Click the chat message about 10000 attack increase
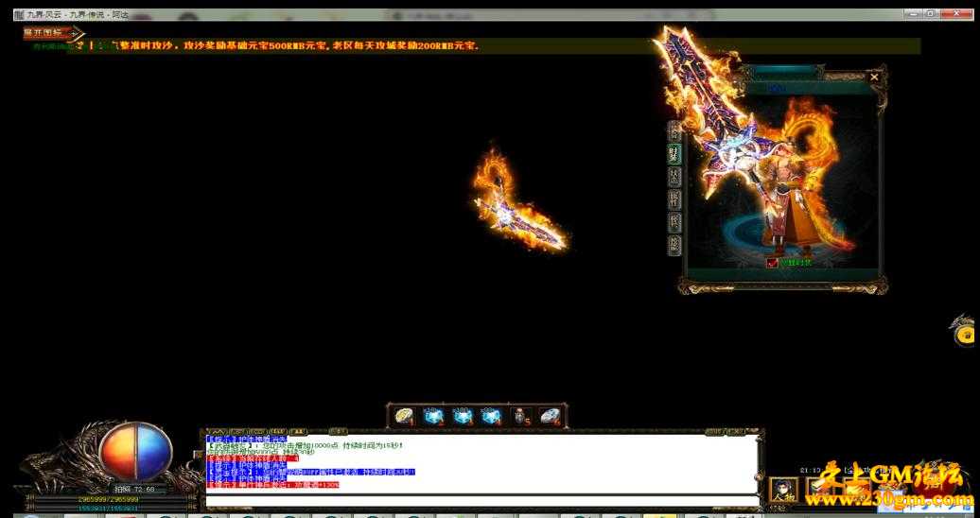Screen dimensions: 980x518 pos(305,445)
